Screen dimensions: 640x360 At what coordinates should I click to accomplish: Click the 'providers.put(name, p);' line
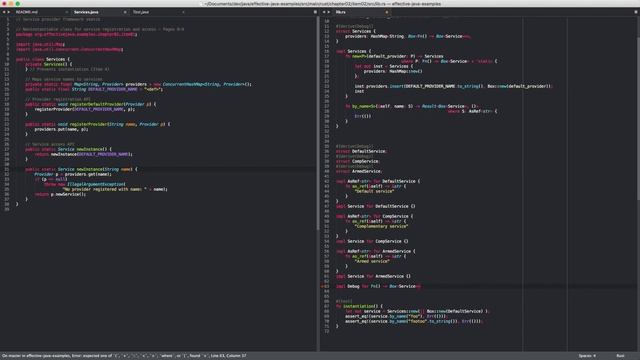[61, 129]
